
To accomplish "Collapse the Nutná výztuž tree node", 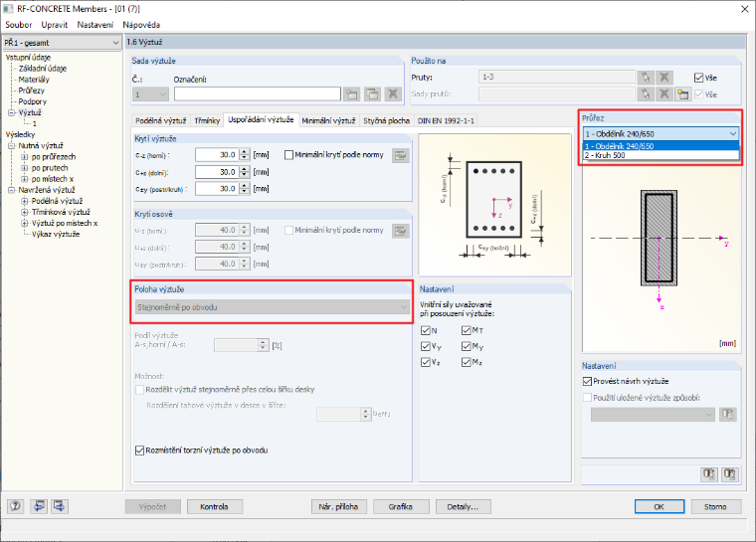I will (12, 145).
